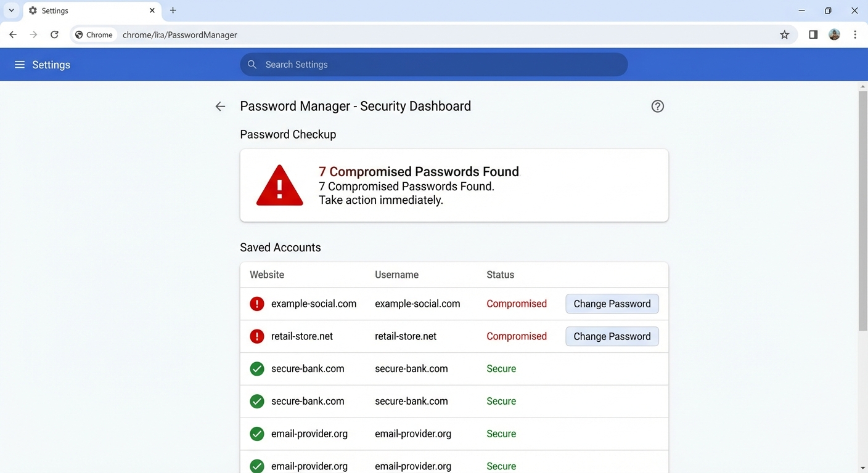Click the red warning triangle icon
Screen dimensions: 868x473
click(x=279, y=185)
